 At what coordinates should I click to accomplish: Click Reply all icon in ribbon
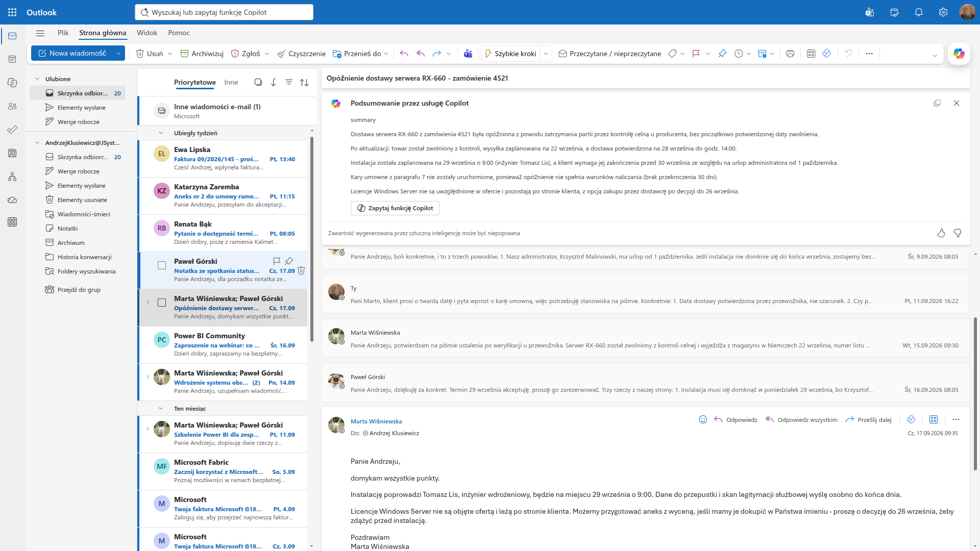[x=421, y=54]
